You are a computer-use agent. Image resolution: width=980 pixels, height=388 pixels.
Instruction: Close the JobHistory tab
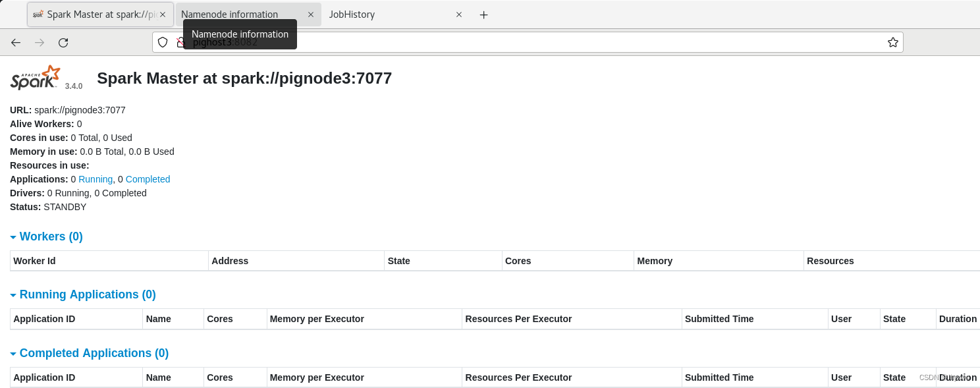tap(459, 14)
